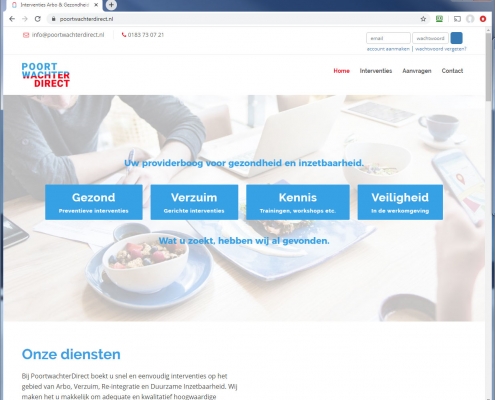Open the profile avatar icon in the toolbar
The width and height of the screenshot is (495, 400).
[470, 19]
